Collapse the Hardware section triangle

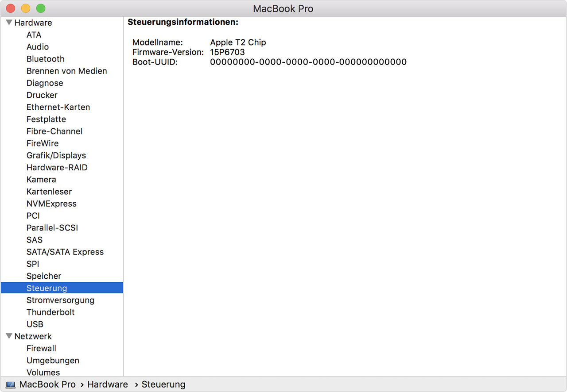[x=9, y=23]
